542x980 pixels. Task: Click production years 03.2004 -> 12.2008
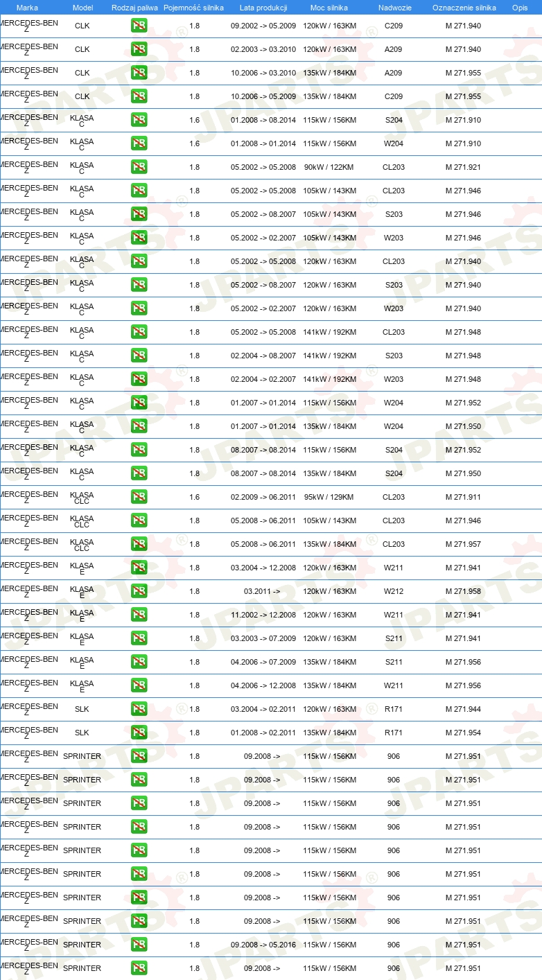click(263, 568)
